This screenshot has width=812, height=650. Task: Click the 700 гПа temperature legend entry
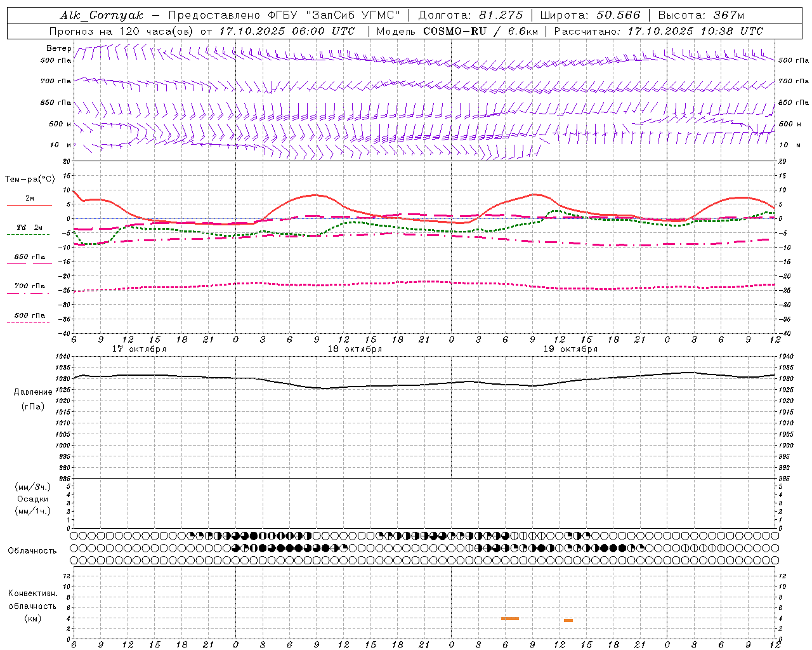tap(30, 286)
